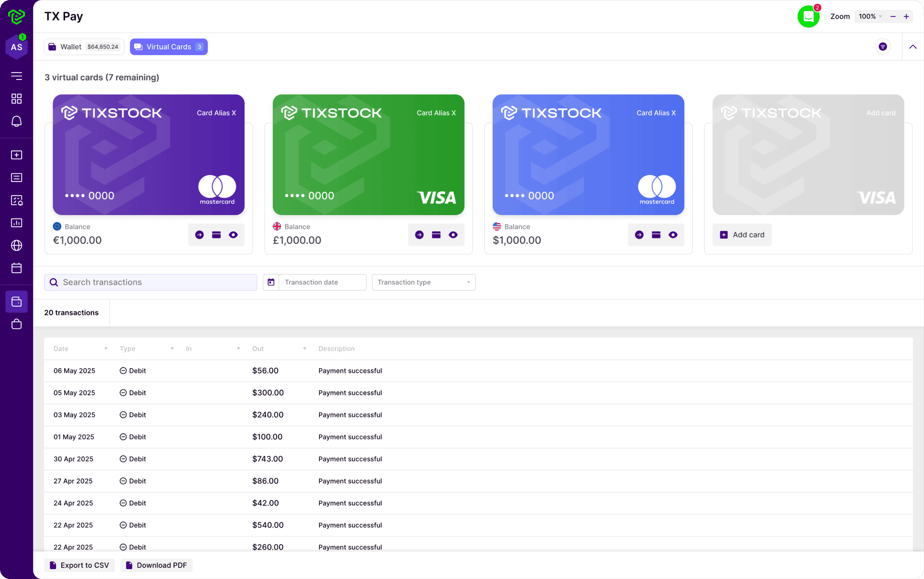Click the Tixstock logo in sidebar
The height and width of the screenshot is (579, 924).
(x=17, y=17)
